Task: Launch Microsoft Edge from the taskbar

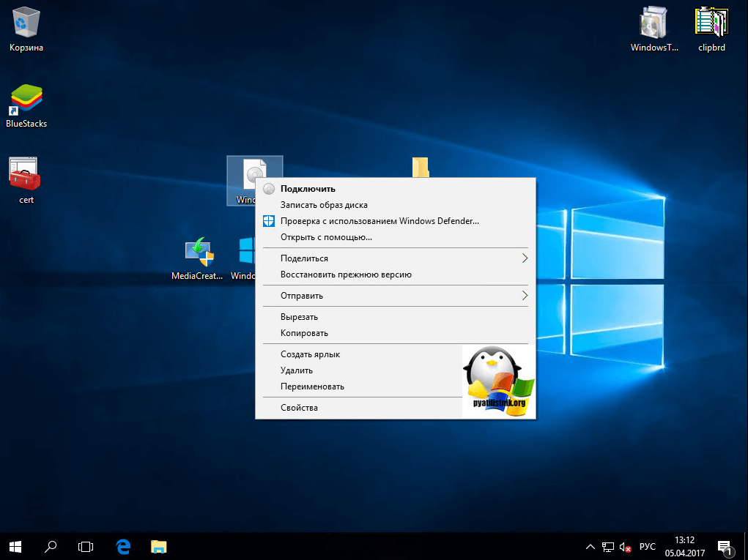Action: 123,546
